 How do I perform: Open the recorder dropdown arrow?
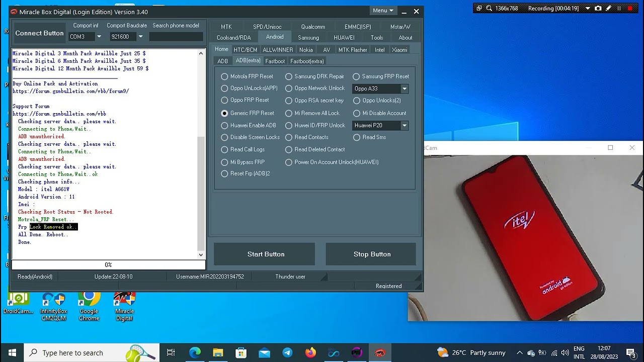[x=587, y=9]
